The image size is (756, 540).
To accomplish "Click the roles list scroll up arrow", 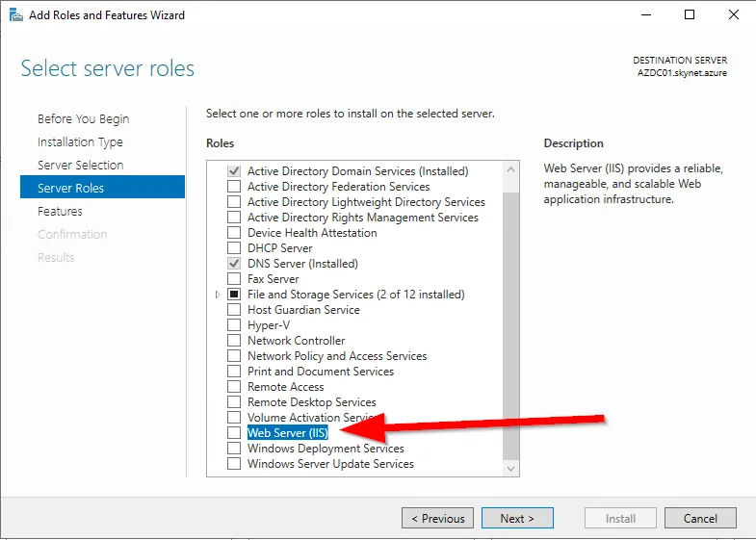I will 511,169.
